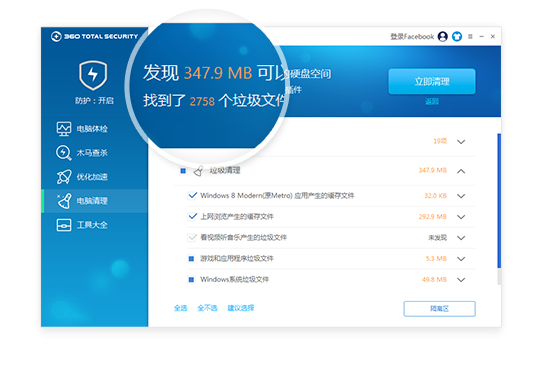Click 建议选择 link
This screenshot has height=365, width=540.
point(241,308)
